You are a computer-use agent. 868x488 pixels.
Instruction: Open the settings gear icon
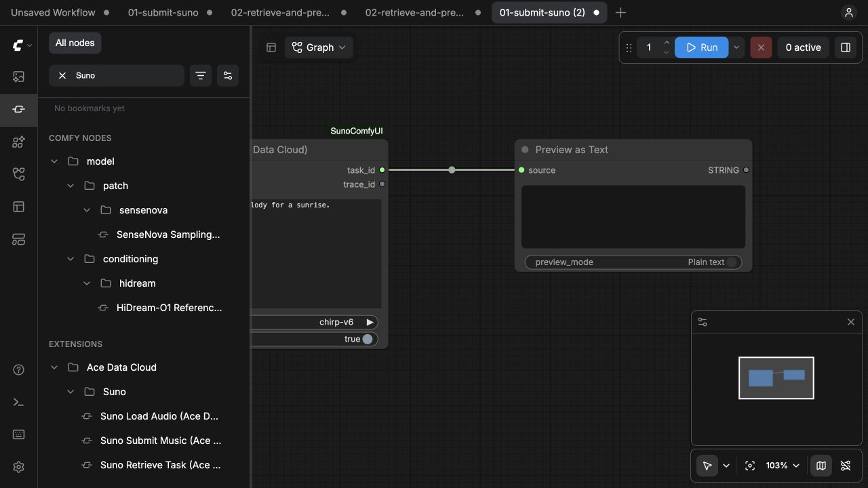pos(18,467)
